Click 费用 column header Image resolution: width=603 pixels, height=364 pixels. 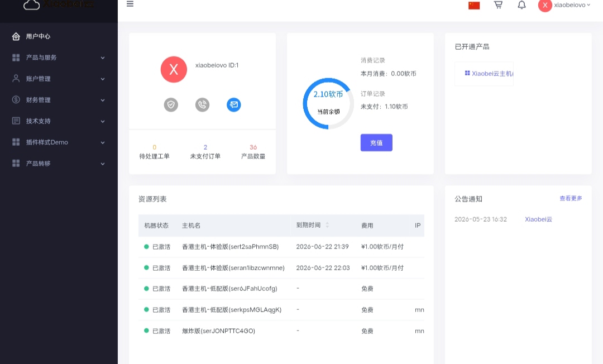tap(367, 226)
